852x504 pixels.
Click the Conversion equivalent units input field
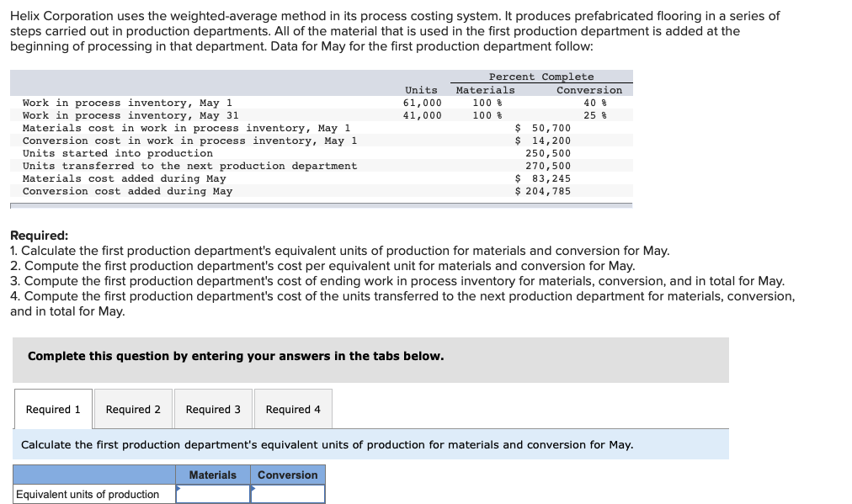pyautogui.click(x=287, y=494)
